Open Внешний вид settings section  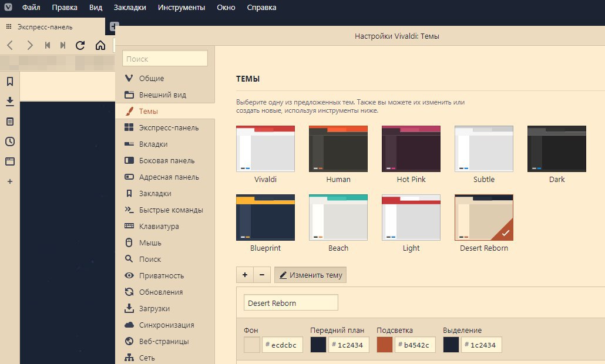tap(165, 95)
